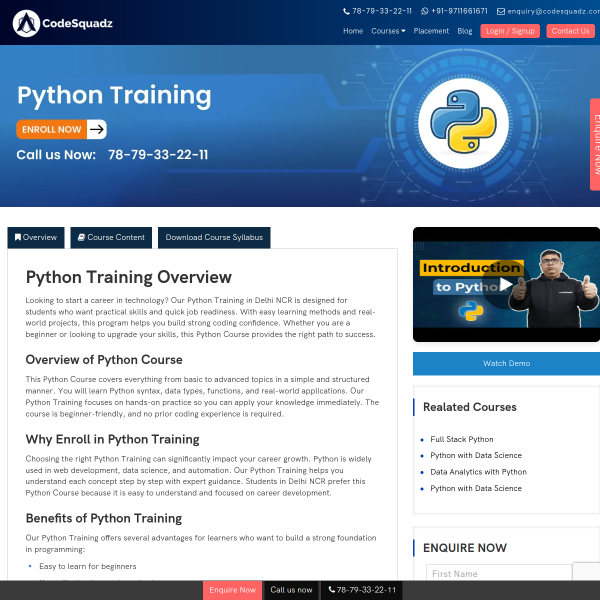
Task: Play the Introduction to Python video
Action: 506,284
